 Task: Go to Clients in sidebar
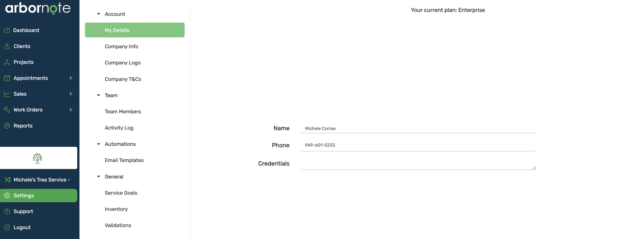(22, 46)
